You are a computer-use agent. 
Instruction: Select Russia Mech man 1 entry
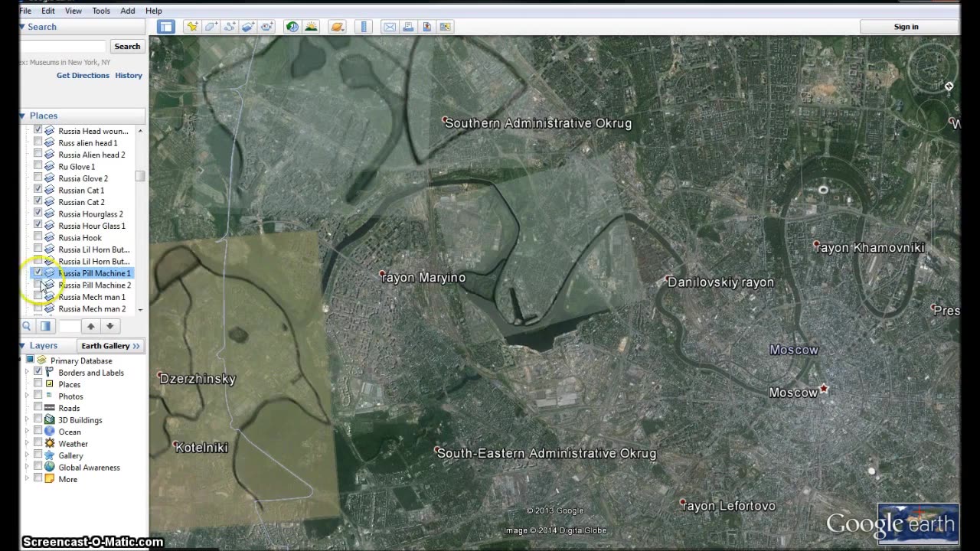[92, 297]
